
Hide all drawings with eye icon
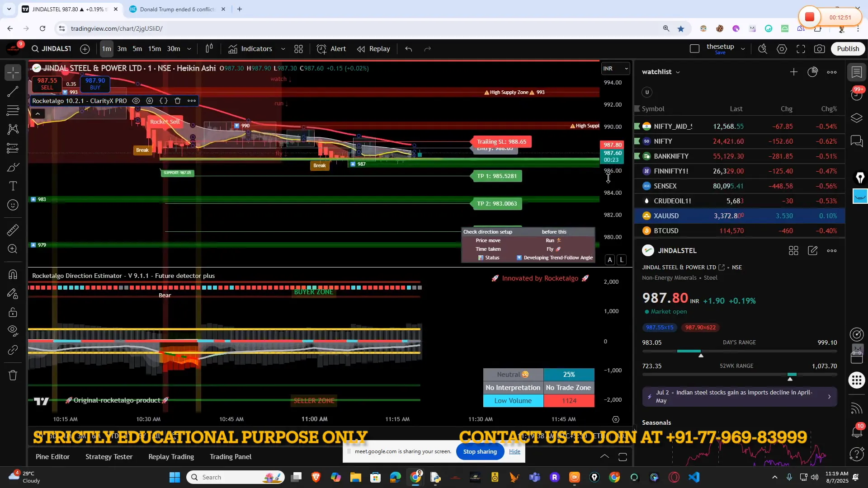click(x=13, y=331)
